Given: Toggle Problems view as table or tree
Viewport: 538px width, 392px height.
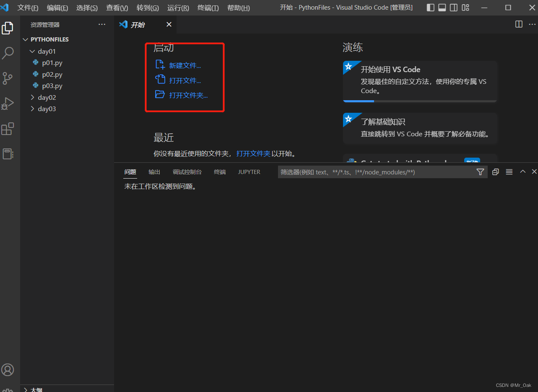Looking at the screenshot, I should tap(509, 172).
